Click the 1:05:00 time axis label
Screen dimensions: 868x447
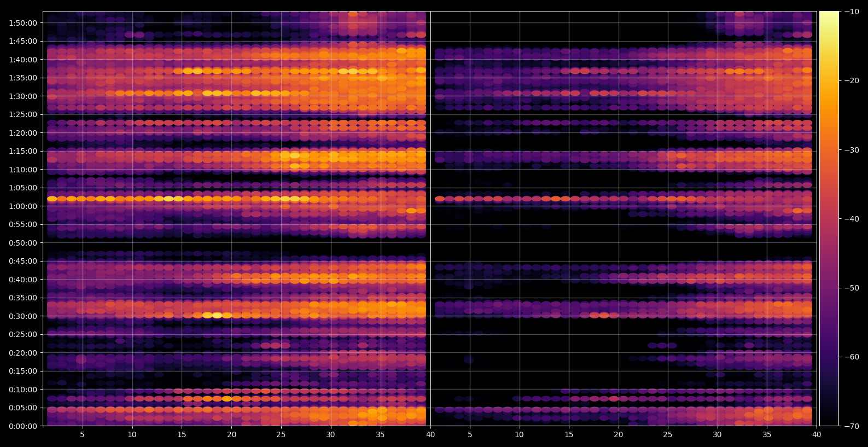[x=23, y=188]
